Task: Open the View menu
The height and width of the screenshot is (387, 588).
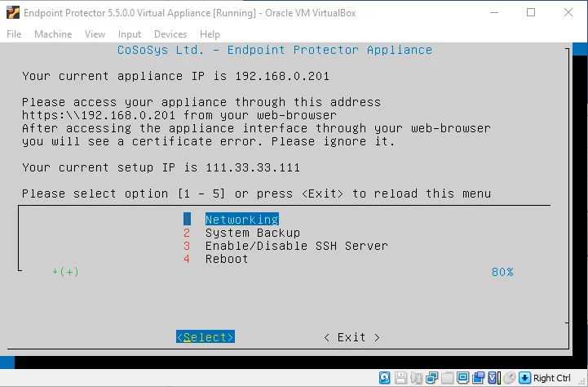Action: pos(95,34)
